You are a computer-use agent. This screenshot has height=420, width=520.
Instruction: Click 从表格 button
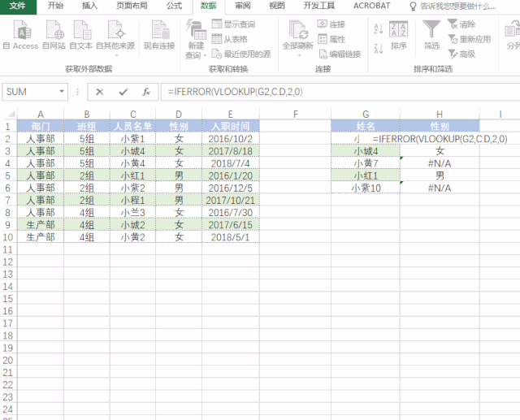click(x=230, y=39)
